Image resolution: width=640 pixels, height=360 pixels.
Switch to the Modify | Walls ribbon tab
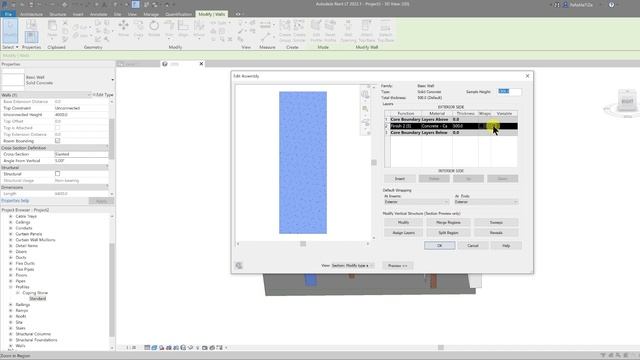click(x=211, y=14)
